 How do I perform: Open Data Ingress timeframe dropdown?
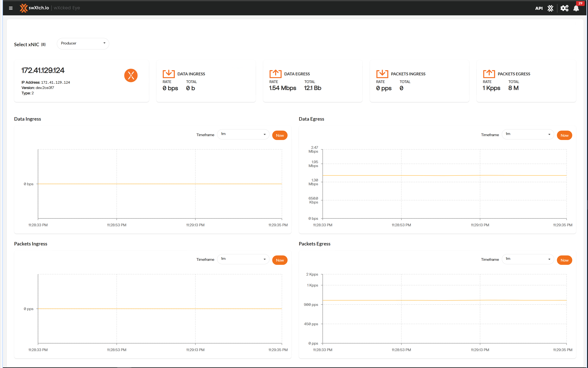tap(243, 134)
